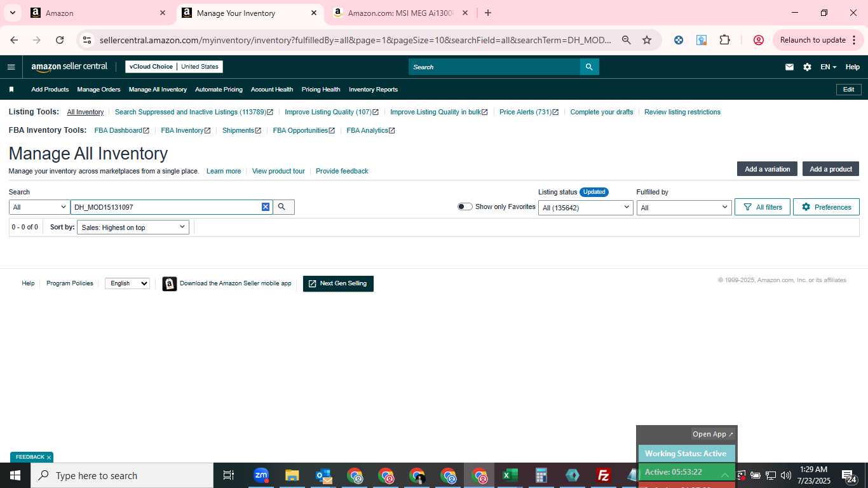Image resolution: width=868 pixels, height=488 pixels.
Task: Open the All filters button
Action: tap(763, 207)
